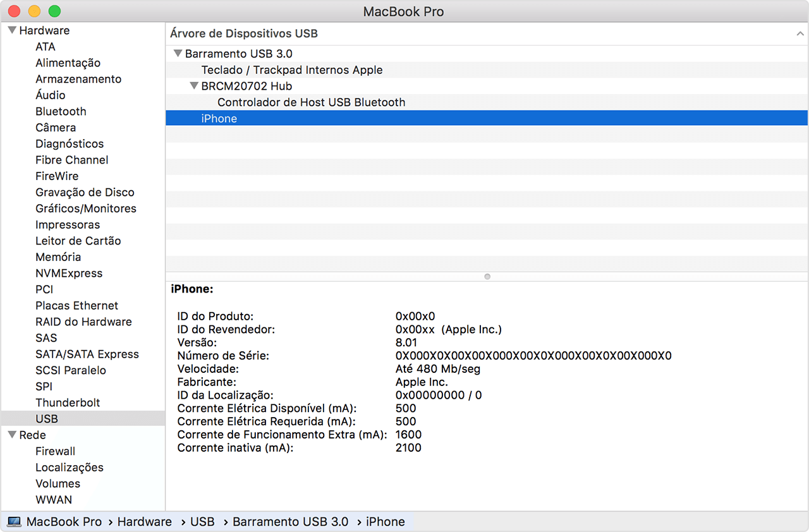This screenshot has width=809, height=532.
Task: Click the MacBook Pro laptop icon in path bar
Action: 14,522
